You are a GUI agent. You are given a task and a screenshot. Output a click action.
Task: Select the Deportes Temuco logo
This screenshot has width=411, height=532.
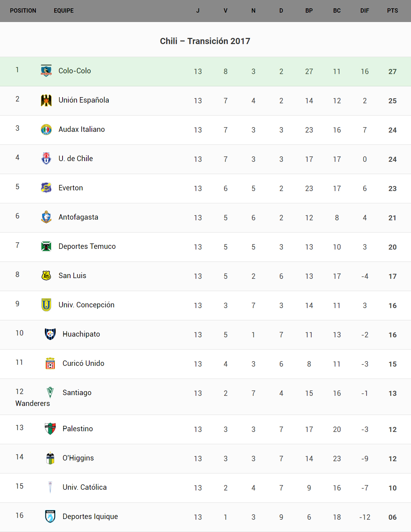coord(46,246)
